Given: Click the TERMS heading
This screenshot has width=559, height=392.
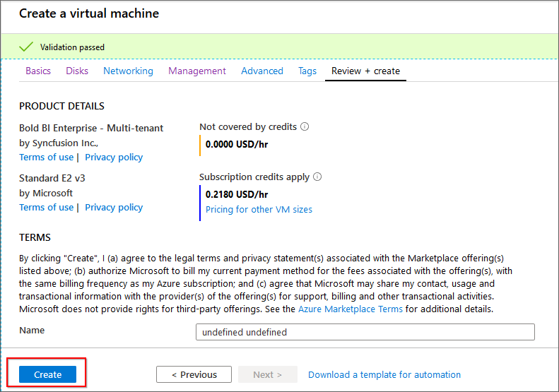Looking at the screenshot, I should pyautogui.click(x=35, y=237).
